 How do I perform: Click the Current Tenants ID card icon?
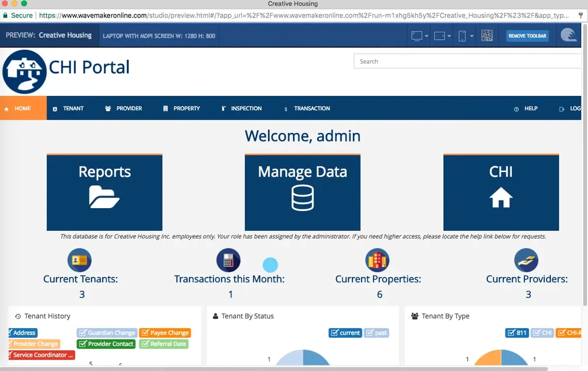(79, 260)
